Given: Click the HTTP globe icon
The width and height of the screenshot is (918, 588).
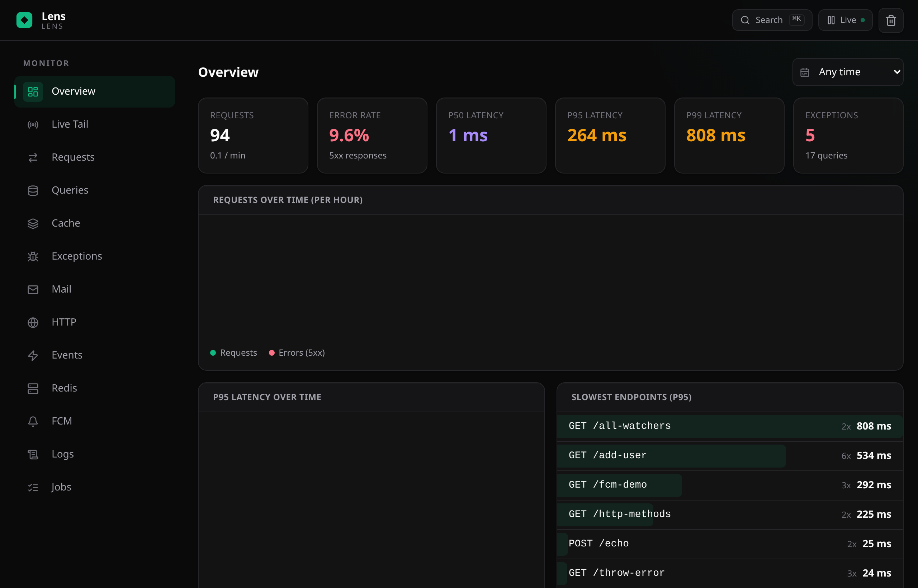Looking at the screenshot, I should pos(33,322).
